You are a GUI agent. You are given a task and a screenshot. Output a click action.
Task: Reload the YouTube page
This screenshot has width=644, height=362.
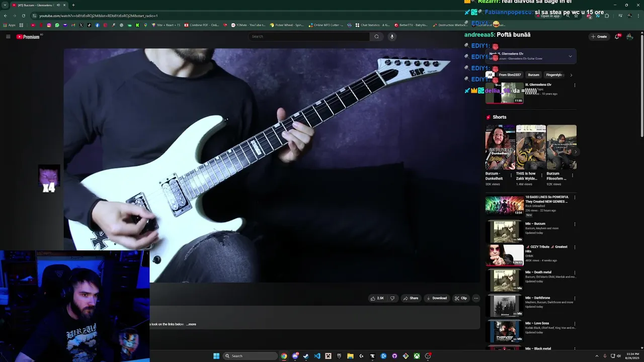pos(23,16)
